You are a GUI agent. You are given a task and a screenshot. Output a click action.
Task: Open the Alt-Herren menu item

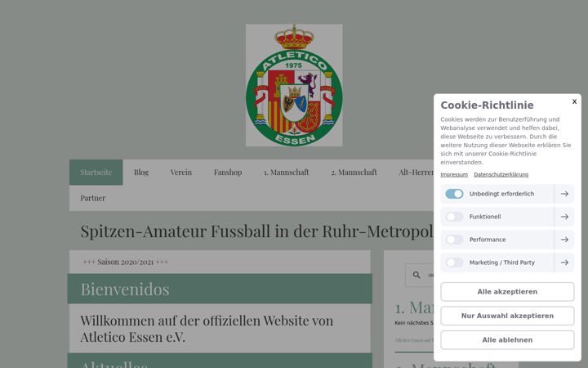click(x=416, y=173)
